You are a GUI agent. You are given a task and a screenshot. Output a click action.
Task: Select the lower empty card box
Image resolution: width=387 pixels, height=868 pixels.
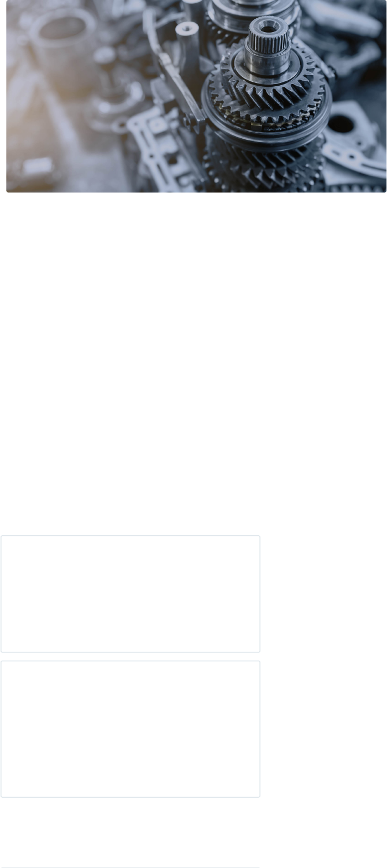click(130, 729)
